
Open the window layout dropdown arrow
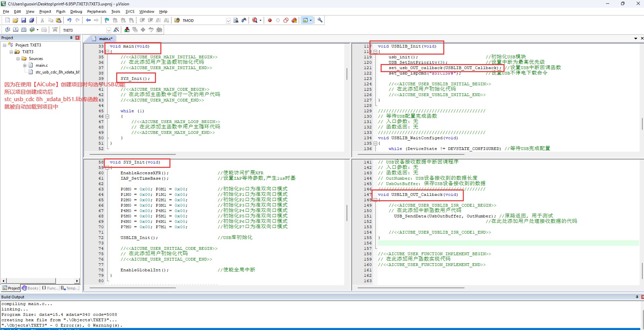coord(311,20)
